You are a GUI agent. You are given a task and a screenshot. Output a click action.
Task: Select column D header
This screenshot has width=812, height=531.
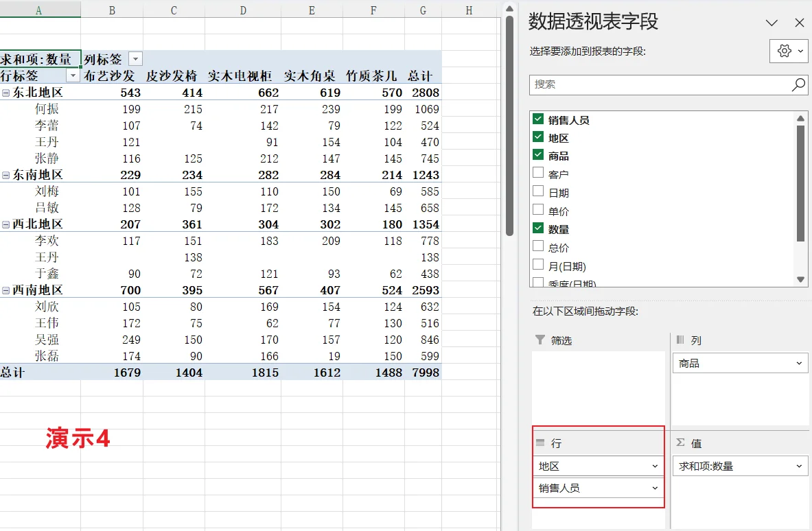pos(243,10)
